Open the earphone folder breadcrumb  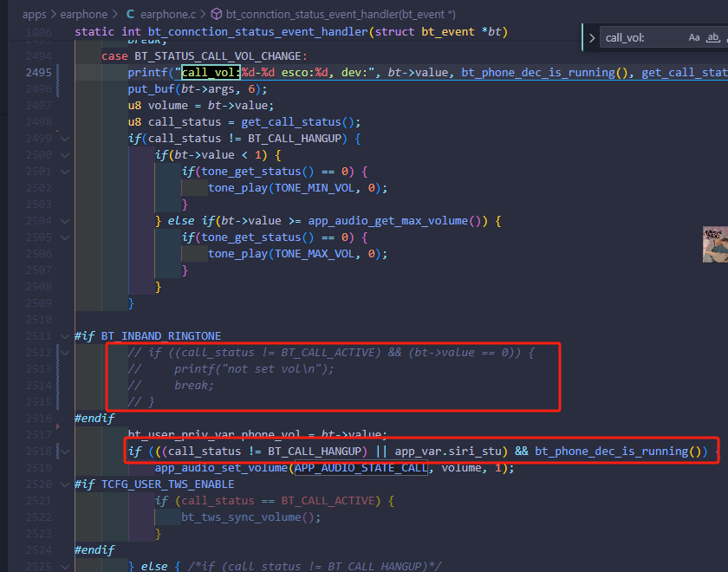83,15
